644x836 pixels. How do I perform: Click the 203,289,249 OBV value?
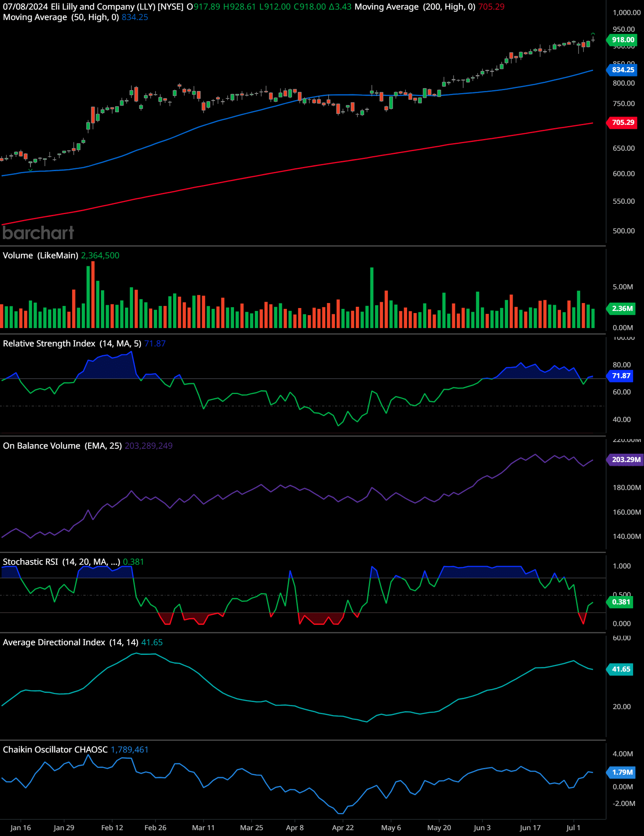tap(148, 446)
